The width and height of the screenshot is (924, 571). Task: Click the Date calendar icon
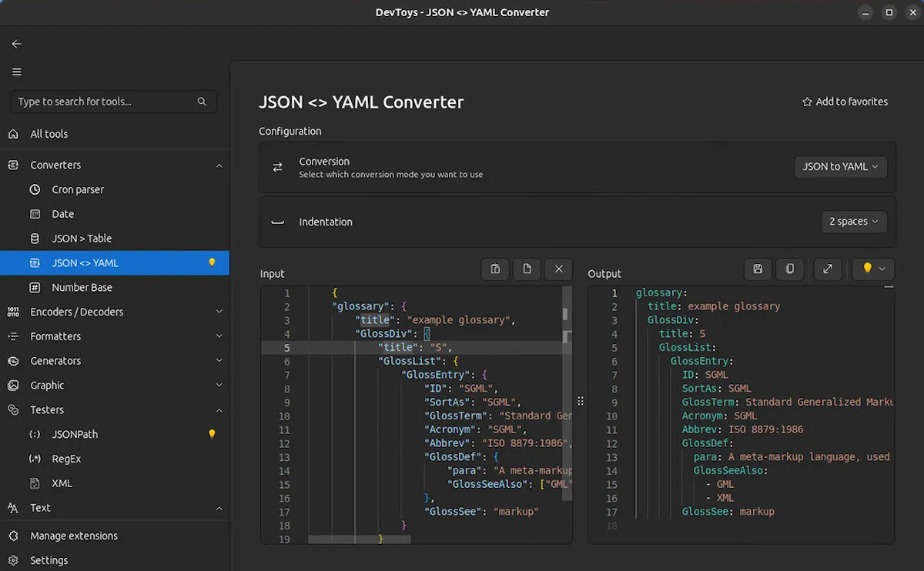tap(35, 214)
